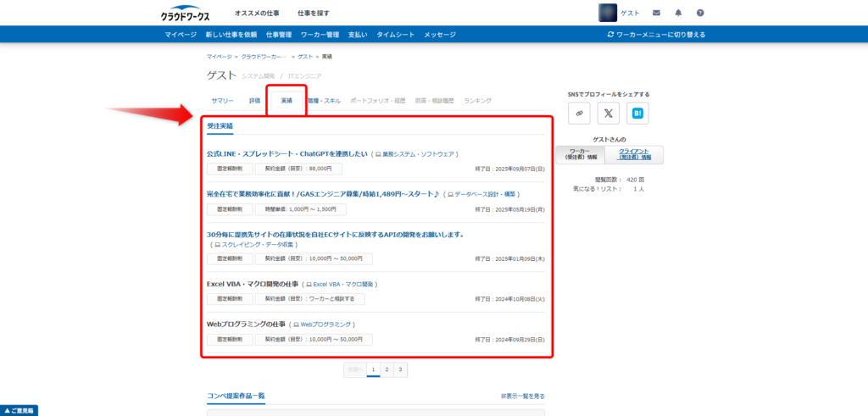Share profile via Hatena B! icon
The image size is (868, 416).
637,113
